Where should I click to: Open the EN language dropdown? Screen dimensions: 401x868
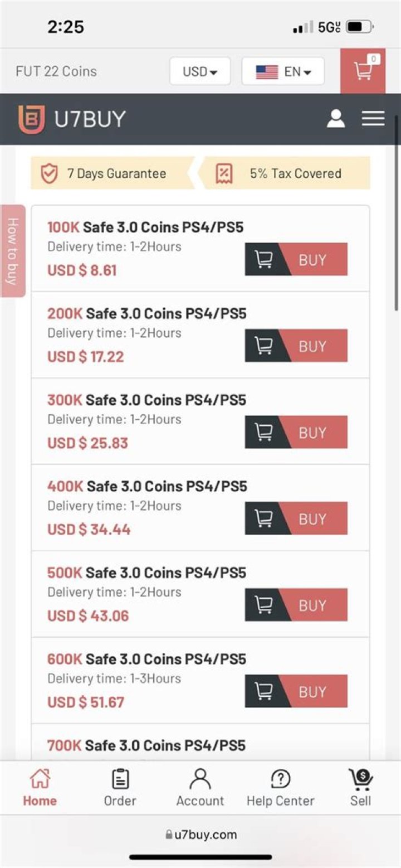[x=283, y=71]
